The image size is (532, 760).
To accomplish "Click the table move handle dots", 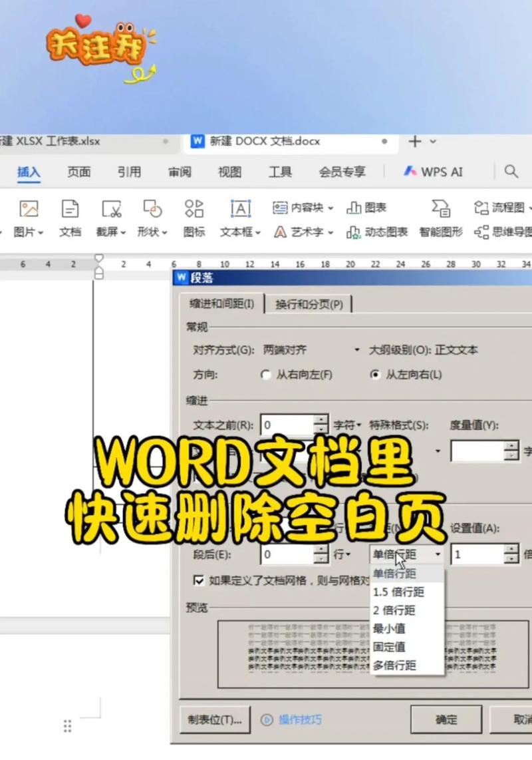I will 67,726.
